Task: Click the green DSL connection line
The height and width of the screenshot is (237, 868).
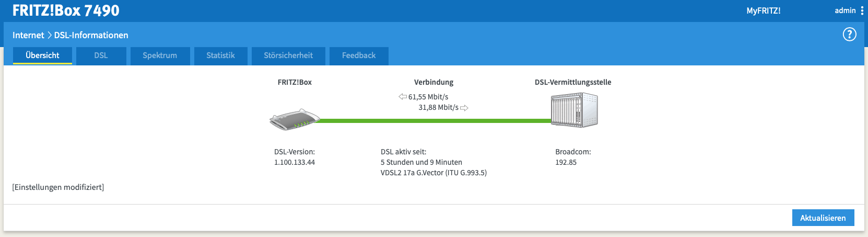Action: (433, 121)
